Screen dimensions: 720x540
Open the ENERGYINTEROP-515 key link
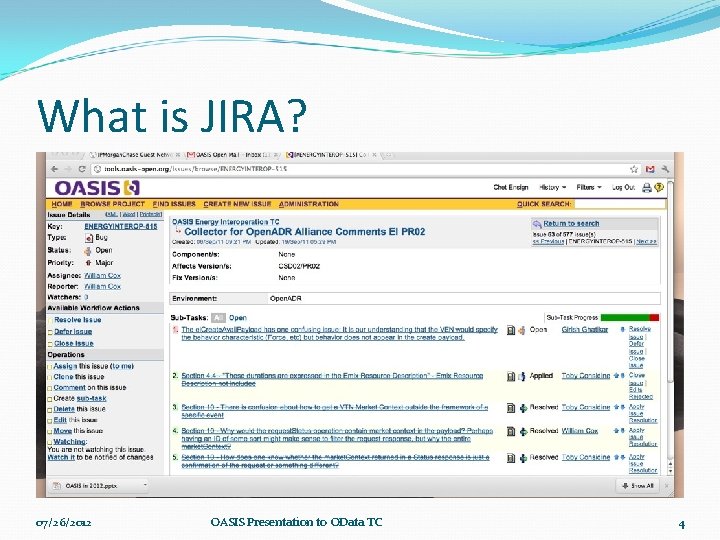pos(120,226)
